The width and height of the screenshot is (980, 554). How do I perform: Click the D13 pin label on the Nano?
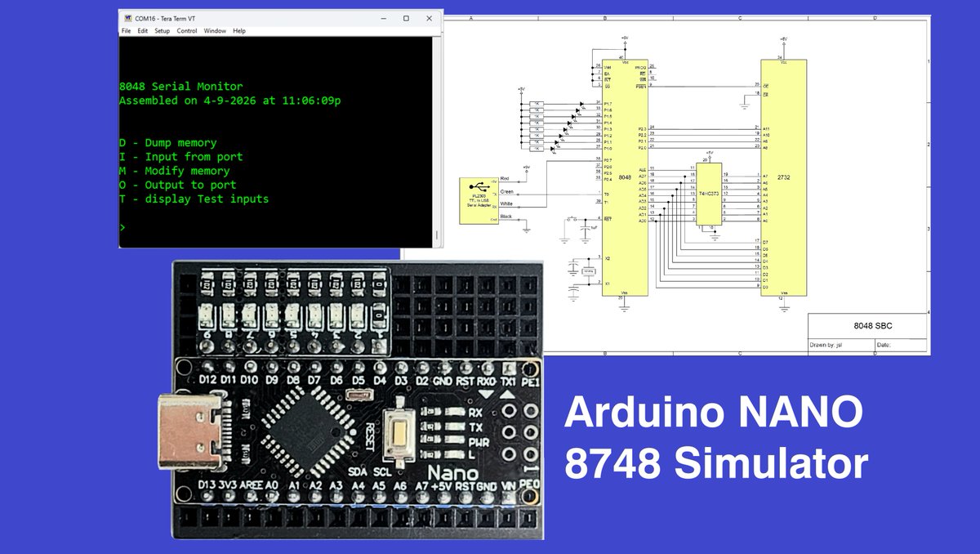click(x=208, y=485)
